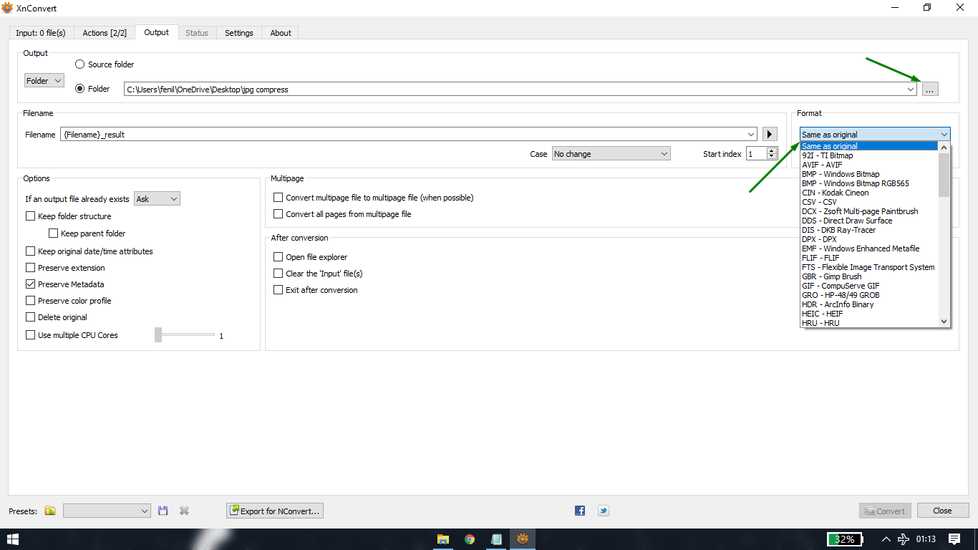The image size is (978, 550).
Task: Delete preset using the X icon
Action: 184,511
